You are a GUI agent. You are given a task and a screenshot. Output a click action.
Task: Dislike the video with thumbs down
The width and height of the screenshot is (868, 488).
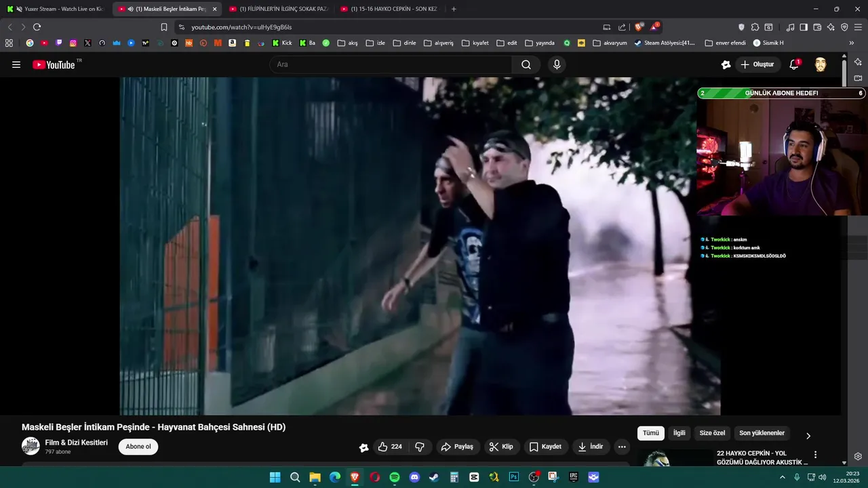[420, 447]
